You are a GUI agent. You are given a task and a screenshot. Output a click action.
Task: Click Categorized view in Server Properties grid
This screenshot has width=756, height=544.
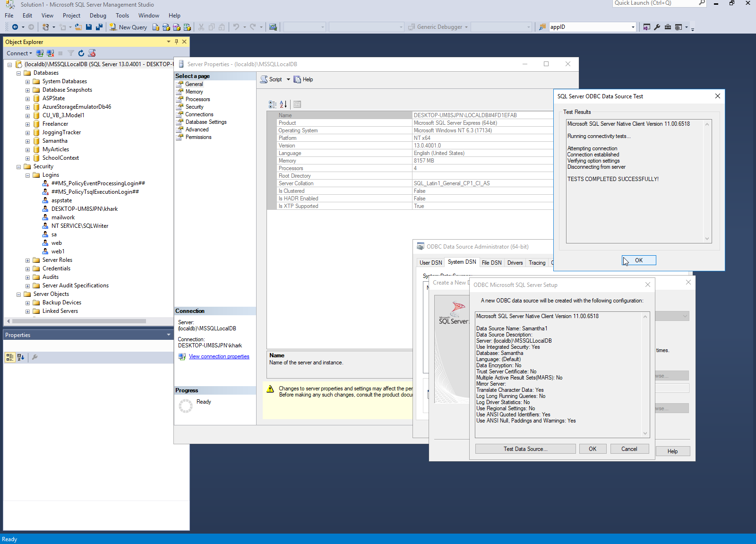(273, 104)
